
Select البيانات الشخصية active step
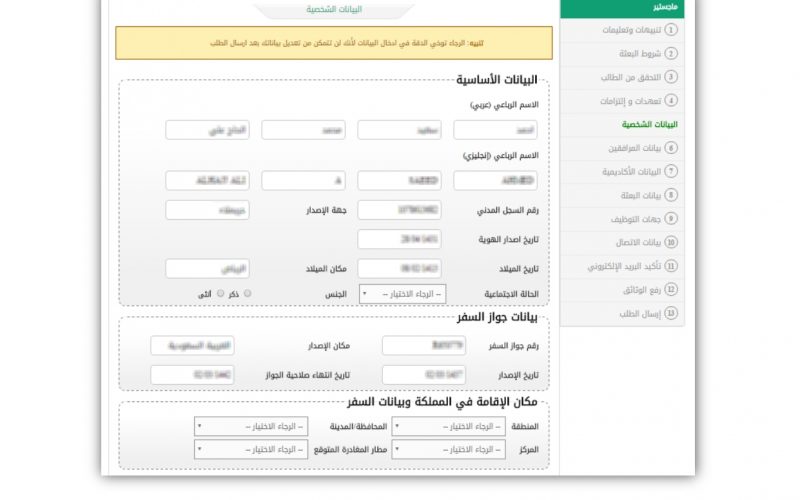(x=622, y=124)
